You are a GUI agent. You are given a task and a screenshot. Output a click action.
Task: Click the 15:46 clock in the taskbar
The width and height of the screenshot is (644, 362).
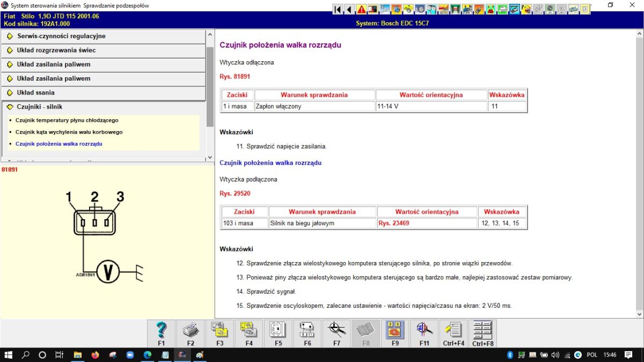(x=610, y=355)
